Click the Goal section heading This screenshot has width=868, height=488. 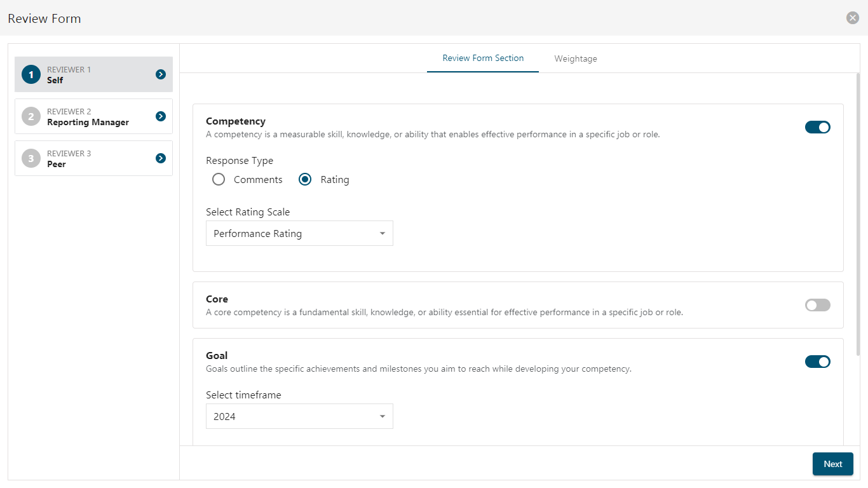point(217,356)
